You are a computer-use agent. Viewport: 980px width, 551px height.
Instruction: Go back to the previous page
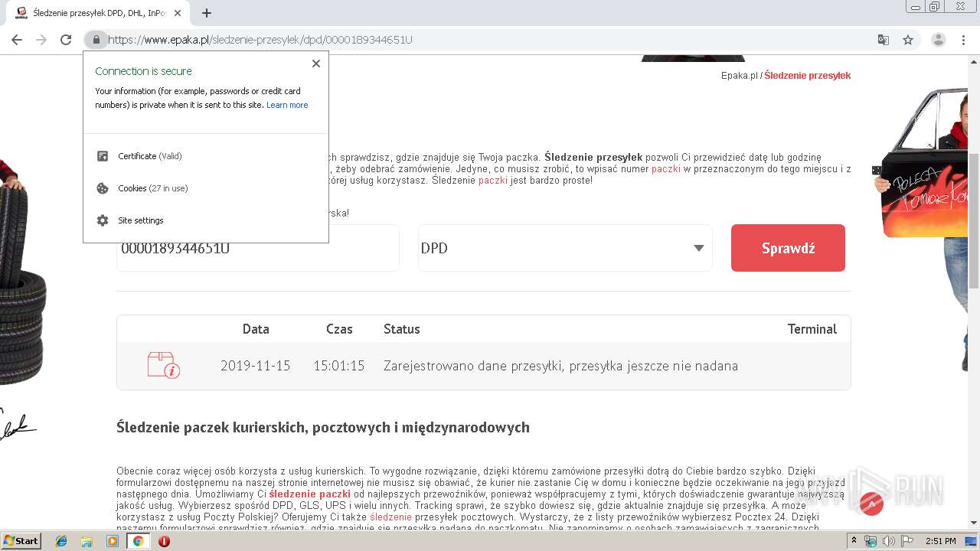17,40
